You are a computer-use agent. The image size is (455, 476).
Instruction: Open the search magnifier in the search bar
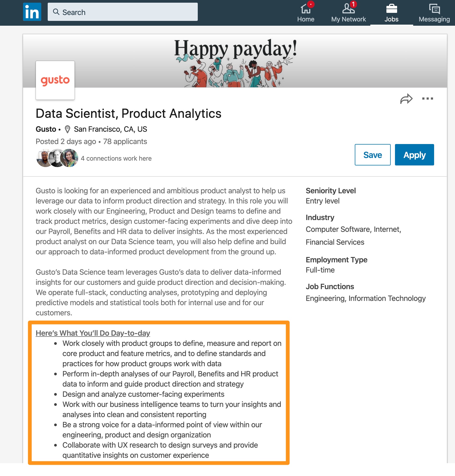[x=56, y=12]
